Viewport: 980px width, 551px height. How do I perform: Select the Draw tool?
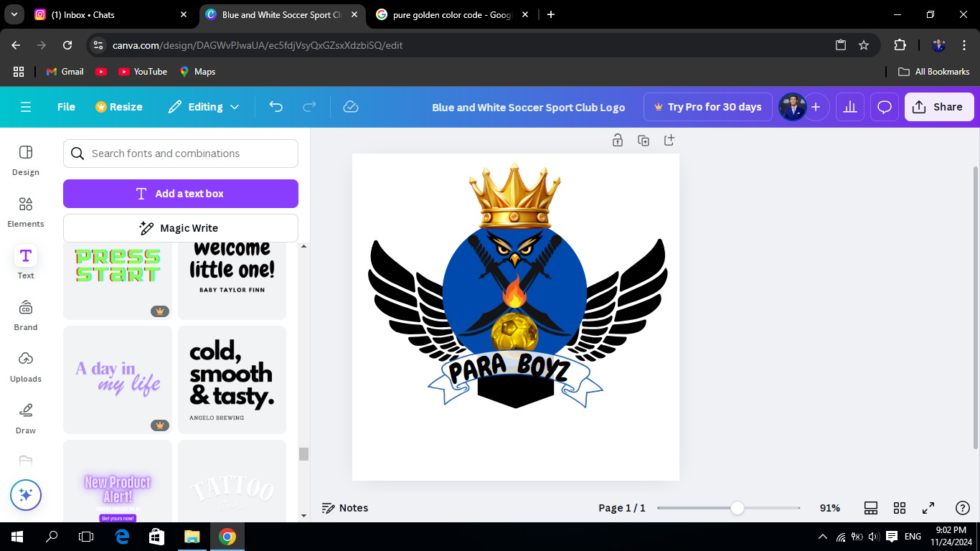[x=26, y=418]
